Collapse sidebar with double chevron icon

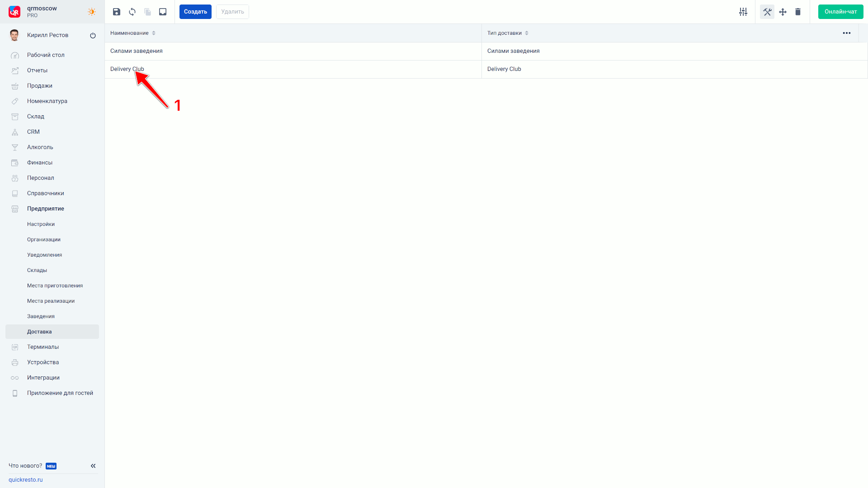click(x=93, y=466)
